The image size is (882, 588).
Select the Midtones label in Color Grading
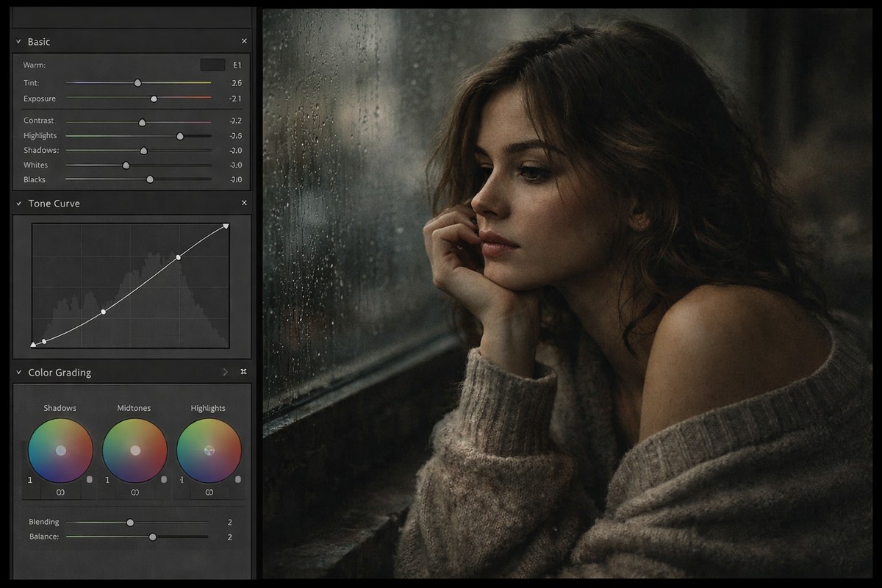pyautogui.click(x=134, y=408)
